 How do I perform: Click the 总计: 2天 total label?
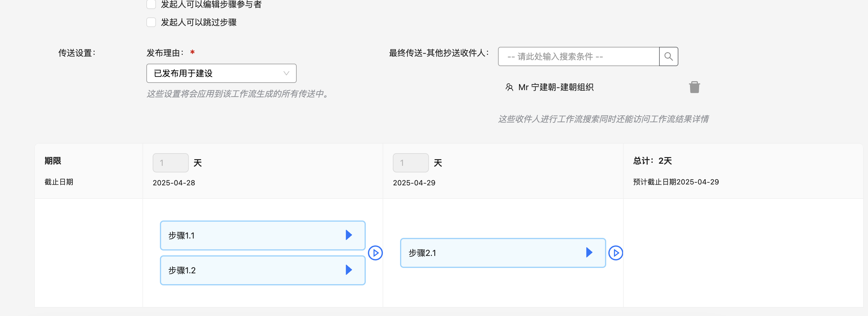click(652, 161)
